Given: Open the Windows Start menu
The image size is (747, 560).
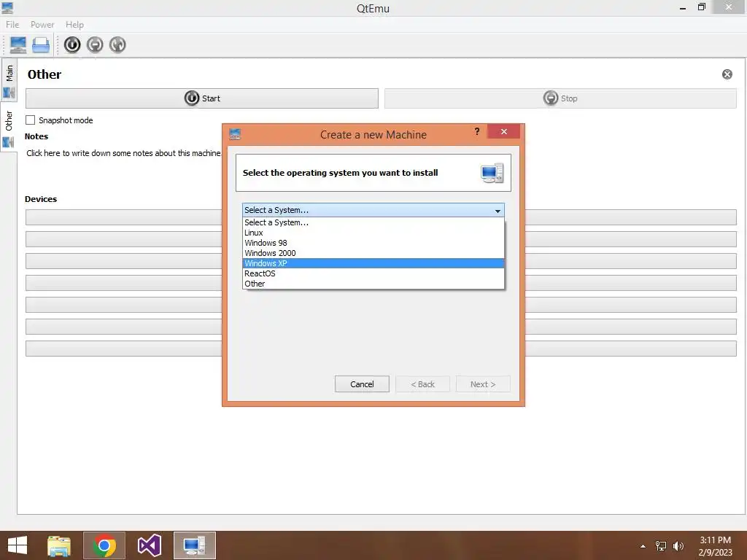Looking at the screenshot, I should [x=18, y=545].
